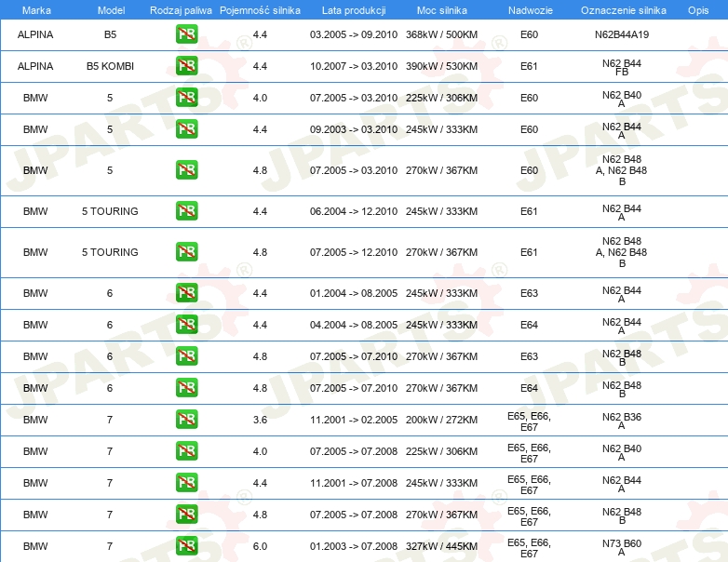This screenshot has width=728, height=562.
Task: Click E61 in the ALPINA B5 KOMBI row
Action: [x=529, y=66]
